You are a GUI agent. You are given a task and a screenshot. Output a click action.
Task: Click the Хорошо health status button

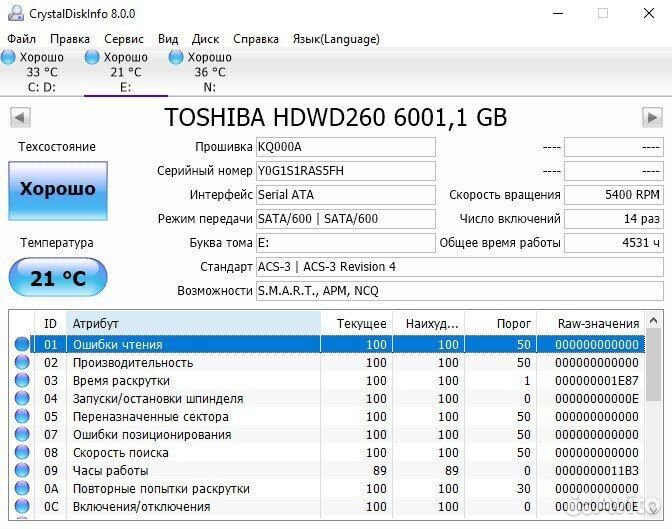pos(58,191)
